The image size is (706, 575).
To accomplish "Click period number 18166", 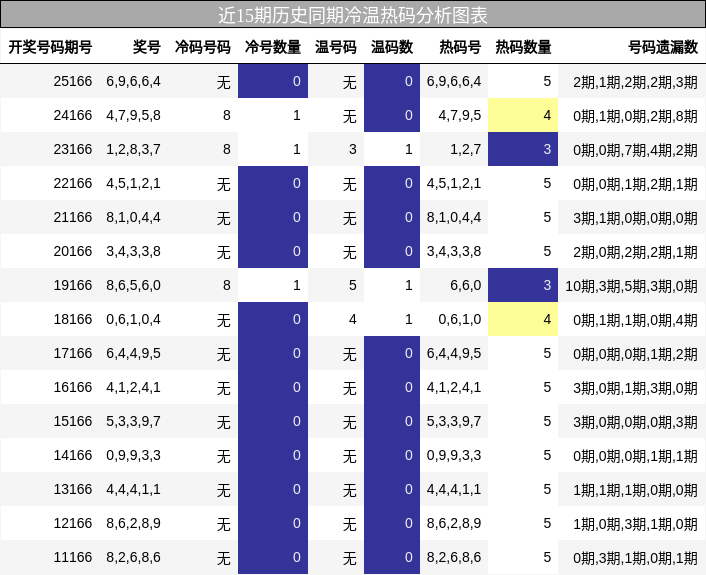I will [72, 319].
